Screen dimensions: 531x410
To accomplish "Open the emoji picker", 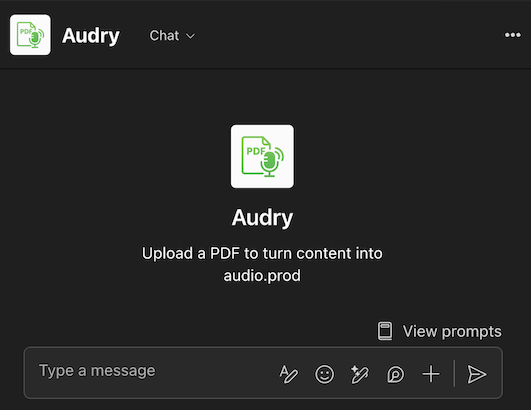I will point(324,374).
